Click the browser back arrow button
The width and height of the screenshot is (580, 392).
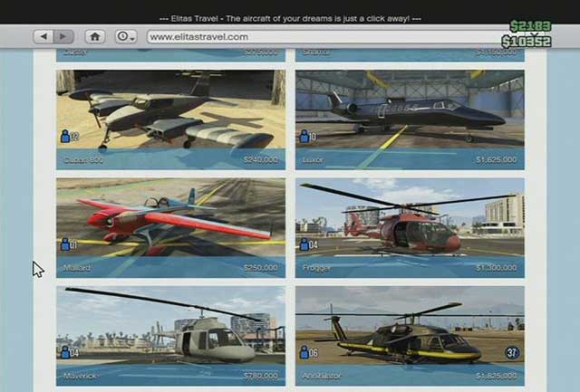click(x=44, y=36)
